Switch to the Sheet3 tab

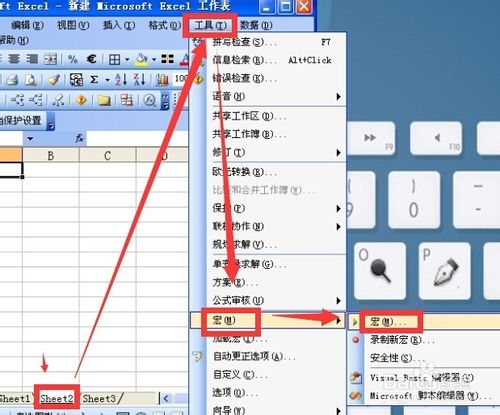(x=99, y=398)
